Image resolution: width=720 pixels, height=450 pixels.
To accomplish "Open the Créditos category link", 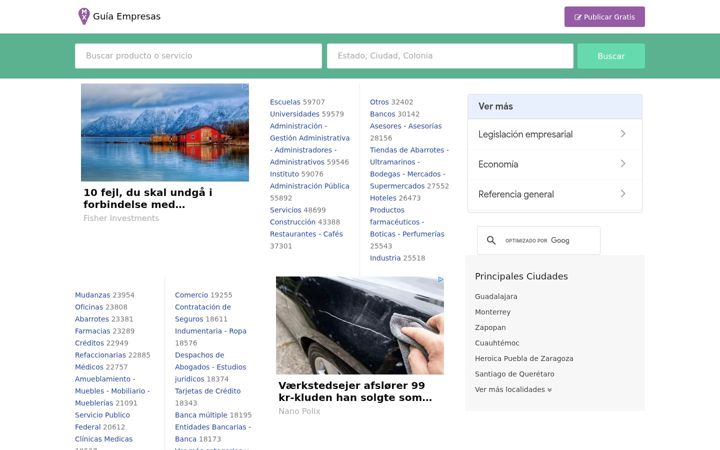I will [90, 343].
